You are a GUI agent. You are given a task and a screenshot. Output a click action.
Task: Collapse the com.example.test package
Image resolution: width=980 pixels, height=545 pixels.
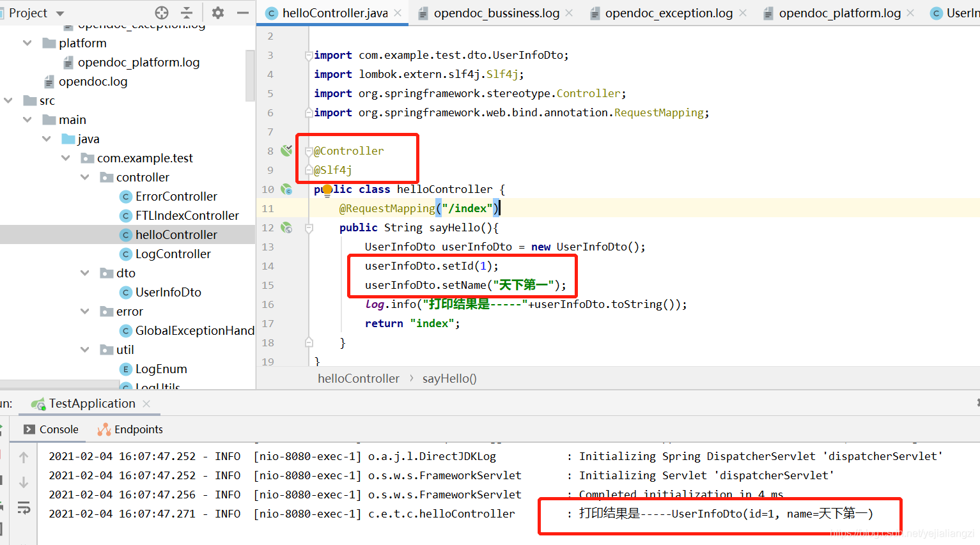pos(65,158)
